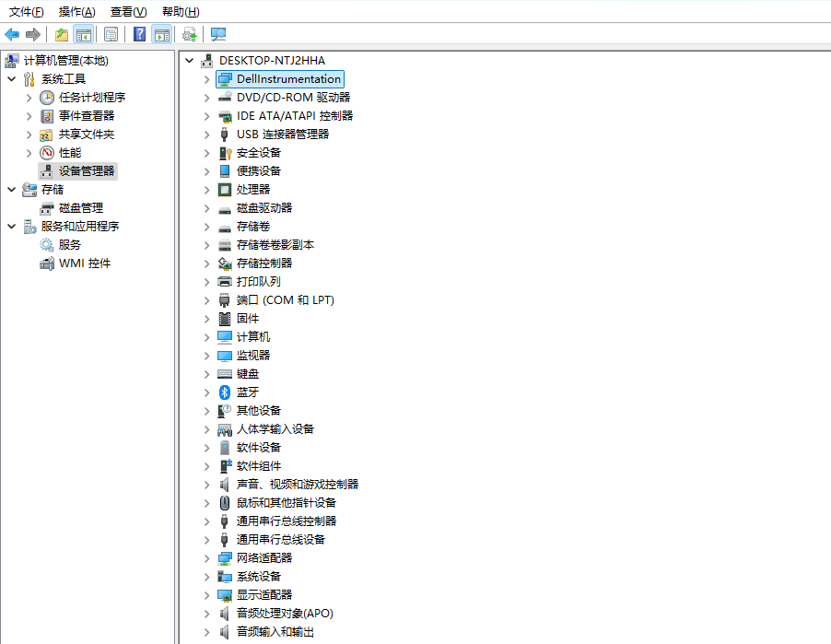Click the disc drive icon beside DVD/CD-ROM 驱动器

point(225,97)
